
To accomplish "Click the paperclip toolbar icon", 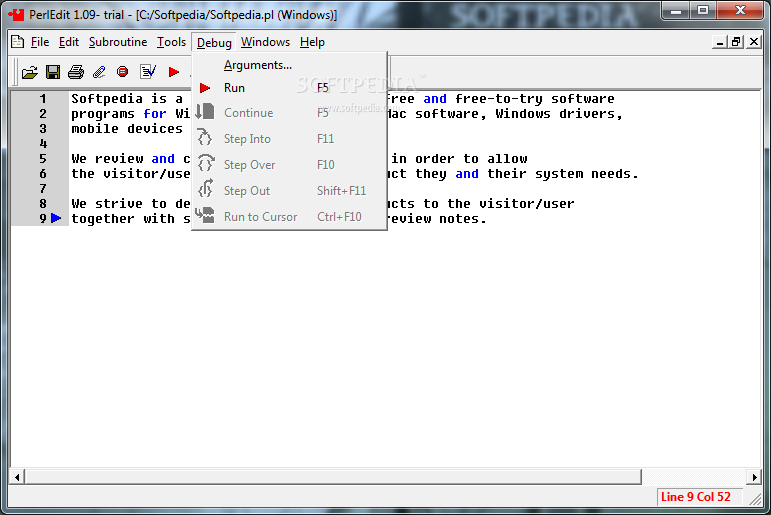I will 99,72.
